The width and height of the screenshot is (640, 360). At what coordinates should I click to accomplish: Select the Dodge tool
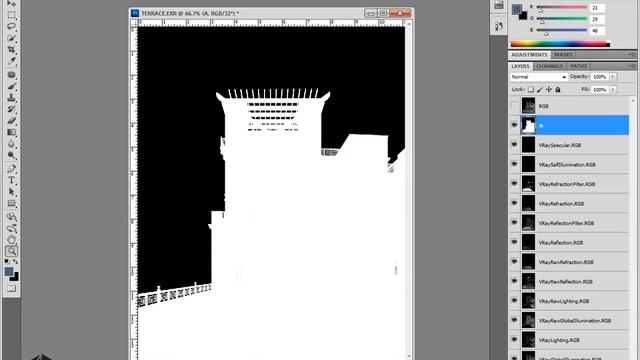(11, 155)
